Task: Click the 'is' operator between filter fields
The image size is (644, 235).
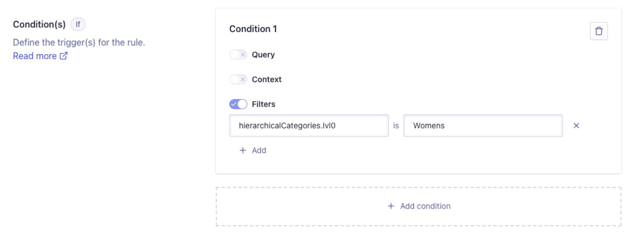Action: click(396, 126)
